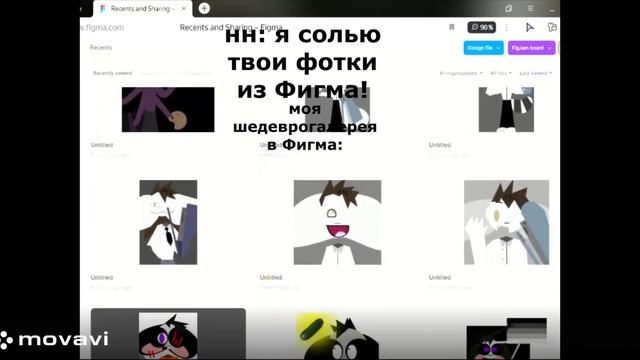The width and height of the screenshot is (640, 360).
Task: Close the Recents and Sharing tab
Action: point(184,9)
